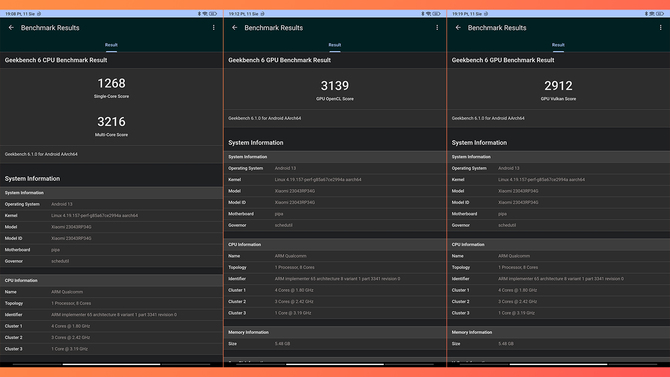This screenshot has height=377, width=670.
Task: Click Operating System Android 13 row, CPU screen
Action: click(x=111, y=204)
